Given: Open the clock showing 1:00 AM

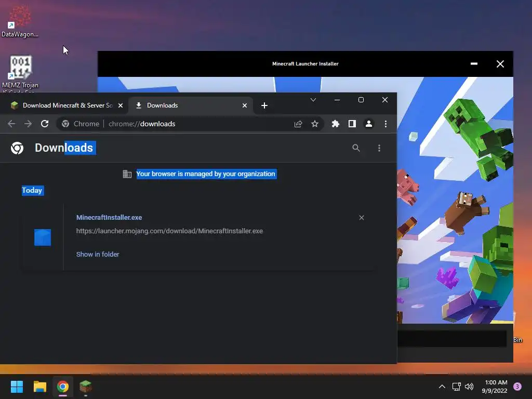Looking at the screenshot, I should pyautogui.click(x=495, y=387).
